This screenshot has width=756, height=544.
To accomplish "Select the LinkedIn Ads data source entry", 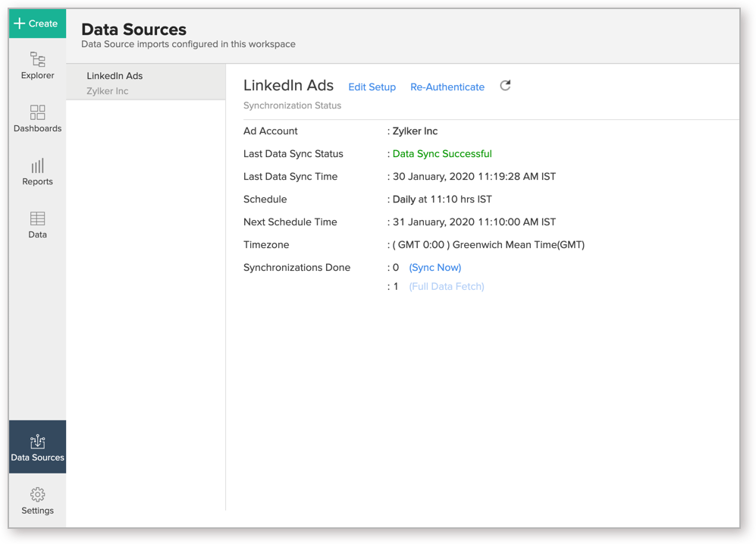I will 146,82.
